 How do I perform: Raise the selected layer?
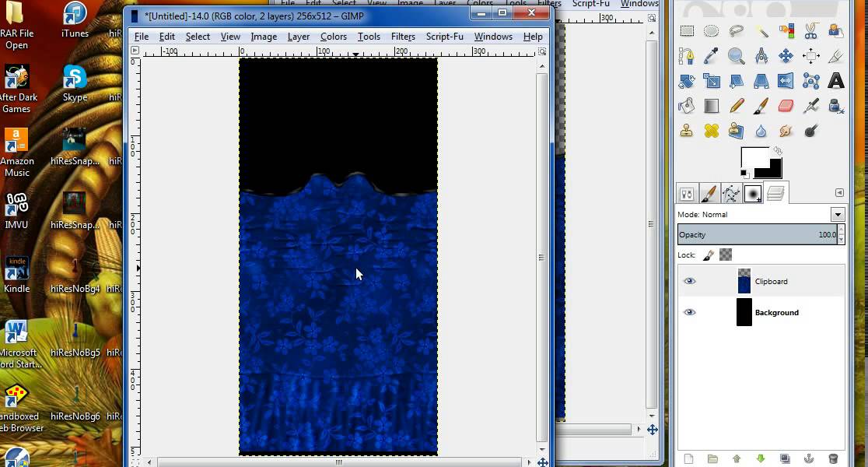coord(737,458)
